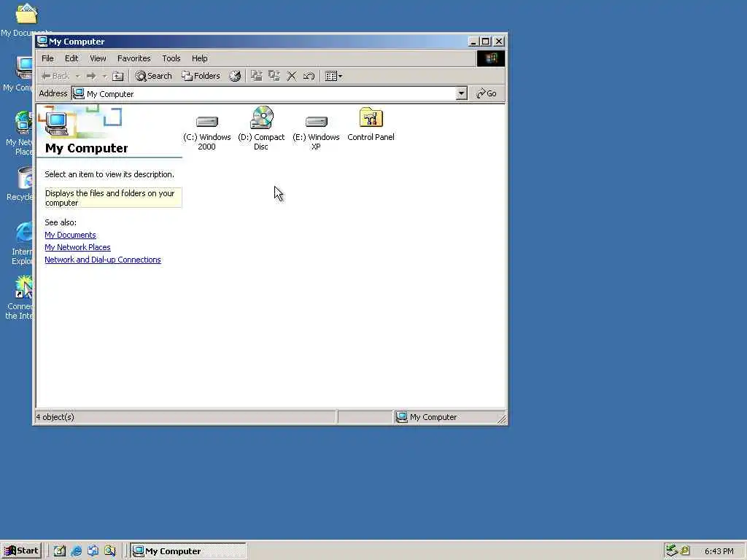Click the Start button

tap(21, 551)
